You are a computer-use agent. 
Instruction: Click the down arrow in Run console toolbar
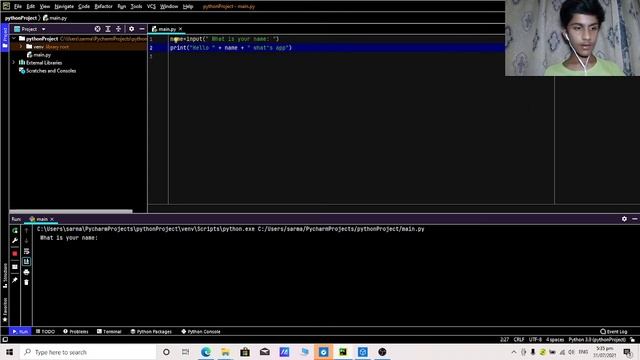click(x=27, y=241)
